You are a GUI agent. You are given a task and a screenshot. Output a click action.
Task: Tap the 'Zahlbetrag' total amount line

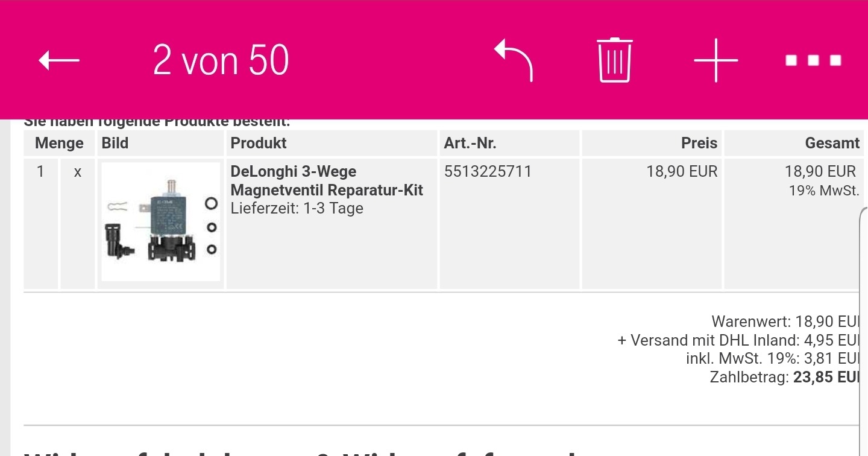(x=784, y=378)
